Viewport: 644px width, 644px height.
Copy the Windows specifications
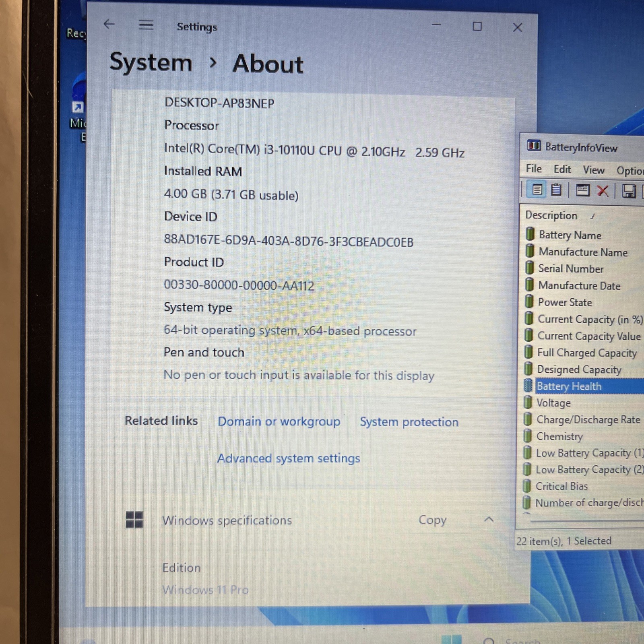coord(432,520)
